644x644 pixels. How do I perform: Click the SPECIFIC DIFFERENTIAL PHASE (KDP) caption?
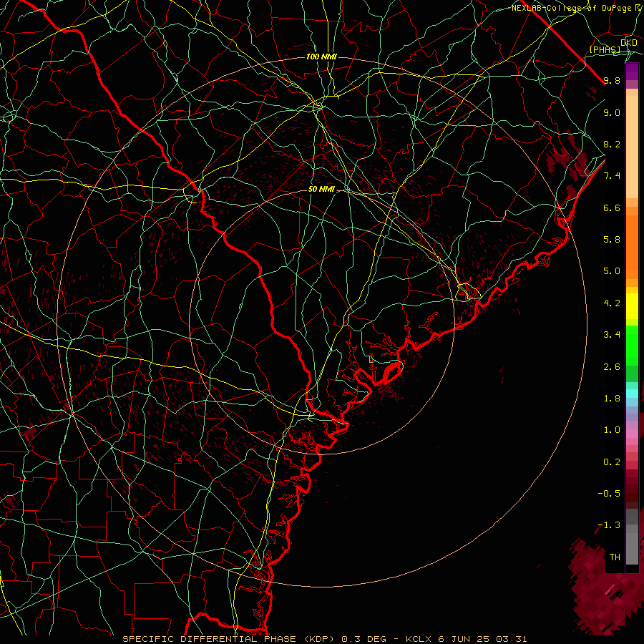coord(230,639)
